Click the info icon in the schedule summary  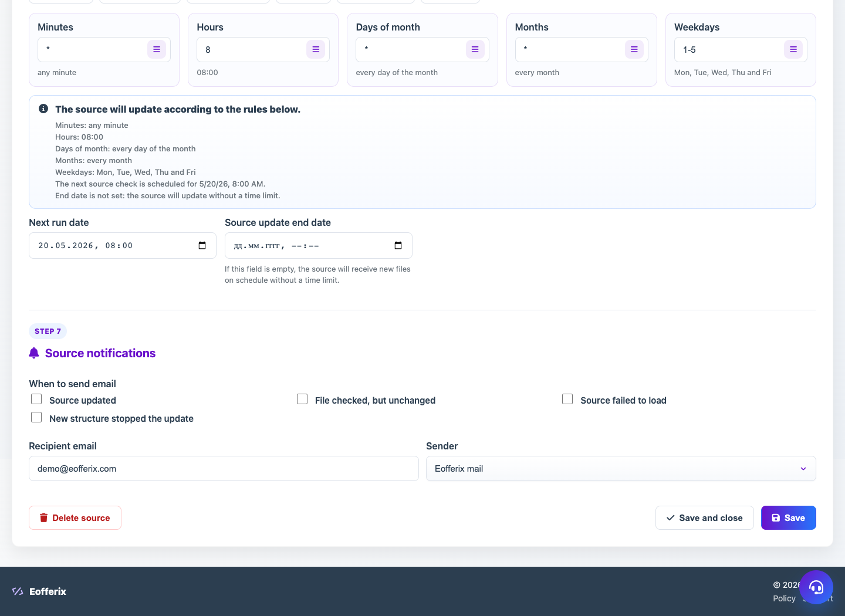click(43, 109)
